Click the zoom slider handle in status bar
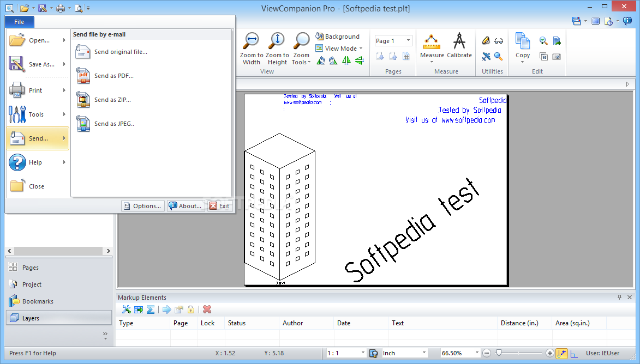The image size is (640, 364). click(498, 353)
